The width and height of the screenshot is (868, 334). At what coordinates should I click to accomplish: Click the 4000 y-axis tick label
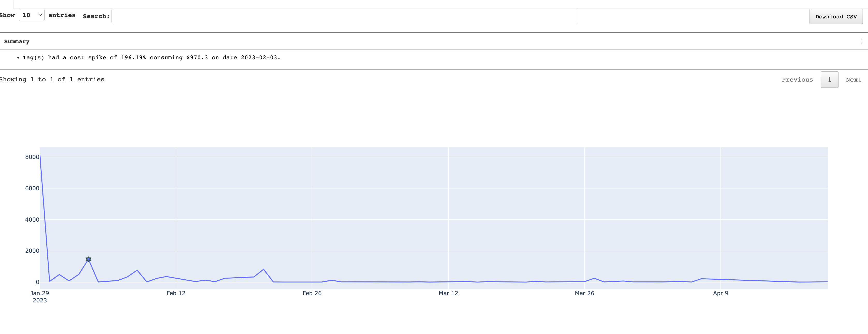tap(32, 220)
